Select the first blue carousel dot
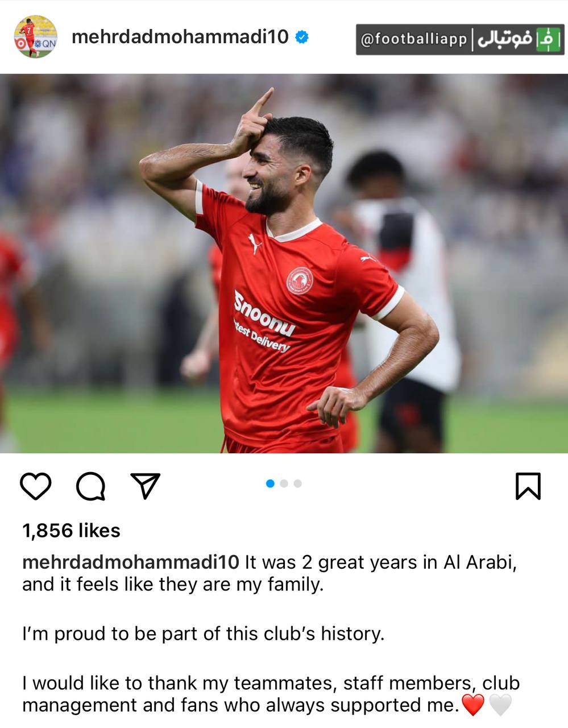This screenshot has width=568, height=728. coord(270,483)
